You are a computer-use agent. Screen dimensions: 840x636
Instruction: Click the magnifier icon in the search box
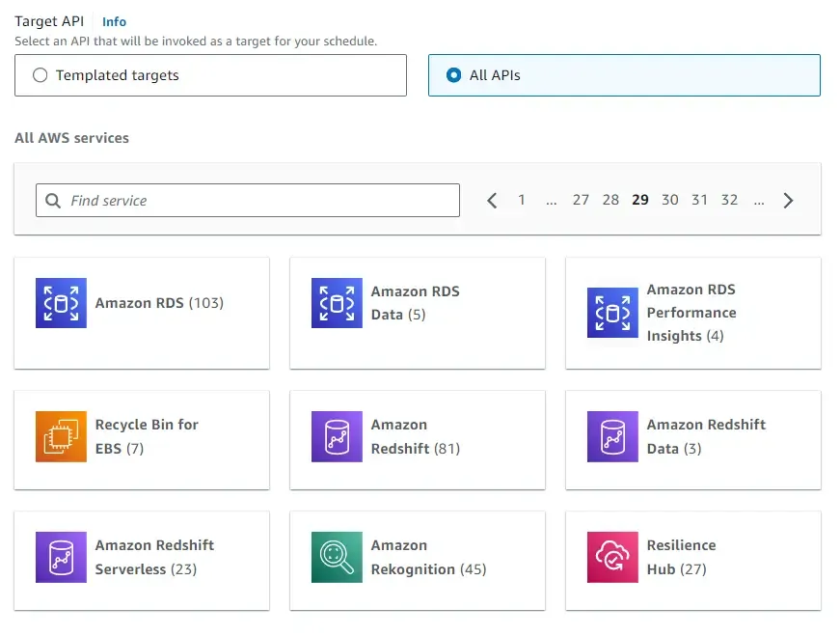(x=53, y=200)
